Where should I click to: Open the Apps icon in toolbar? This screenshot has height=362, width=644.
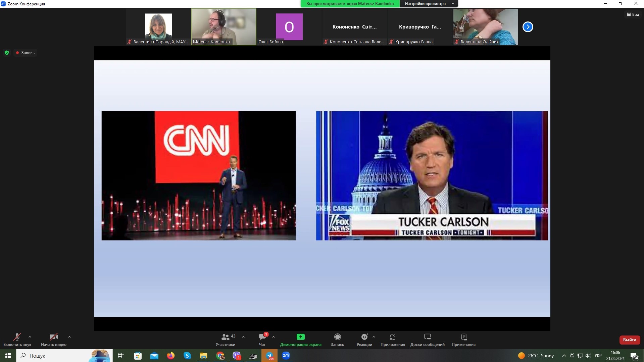[392, 337]
